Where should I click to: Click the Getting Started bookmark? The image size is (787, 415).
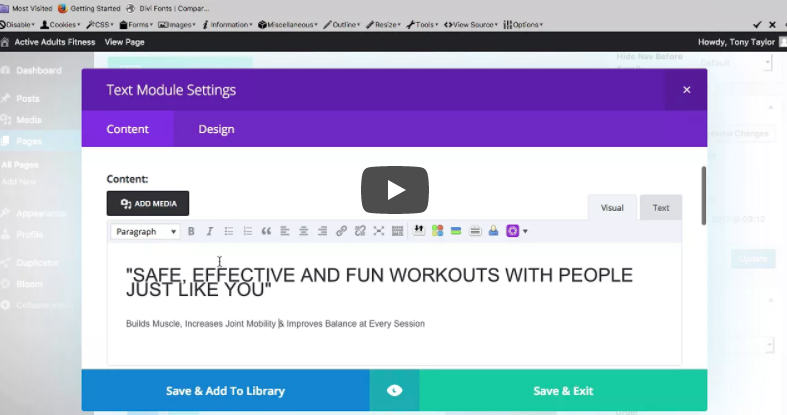pos(89,9)
